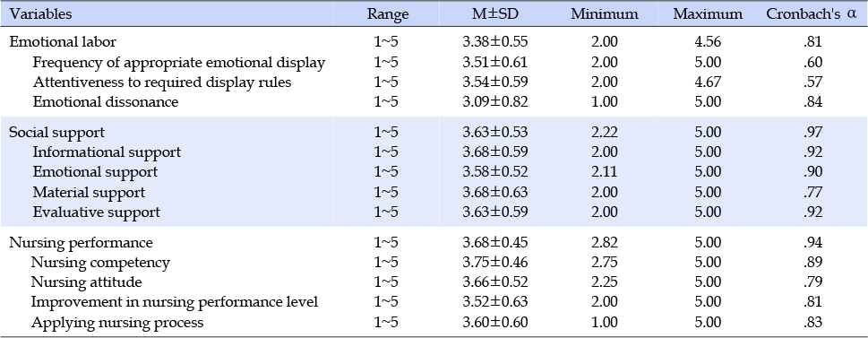The width and height of the screenshot is (868, 338).
Task: Click the Nursing attitude row label
Action: pyautogui.click(x=86, y=282)
